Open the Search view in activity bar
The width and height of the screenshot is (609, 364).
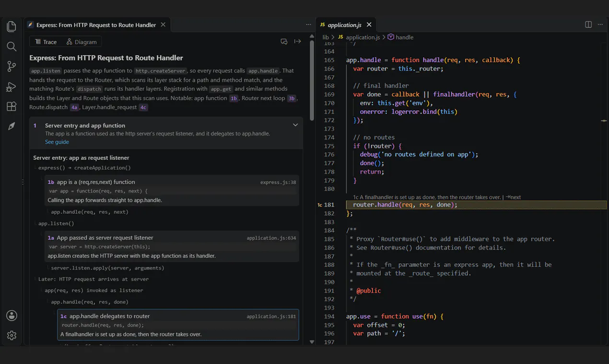coord(12,46)
